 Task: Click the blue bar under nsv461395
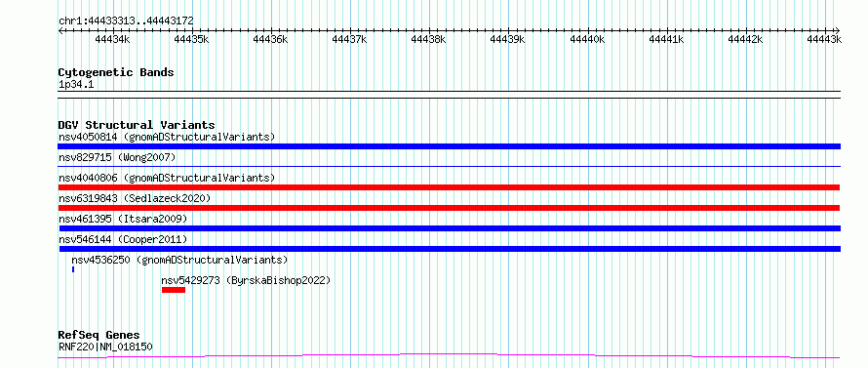click(x=449, y=228)
